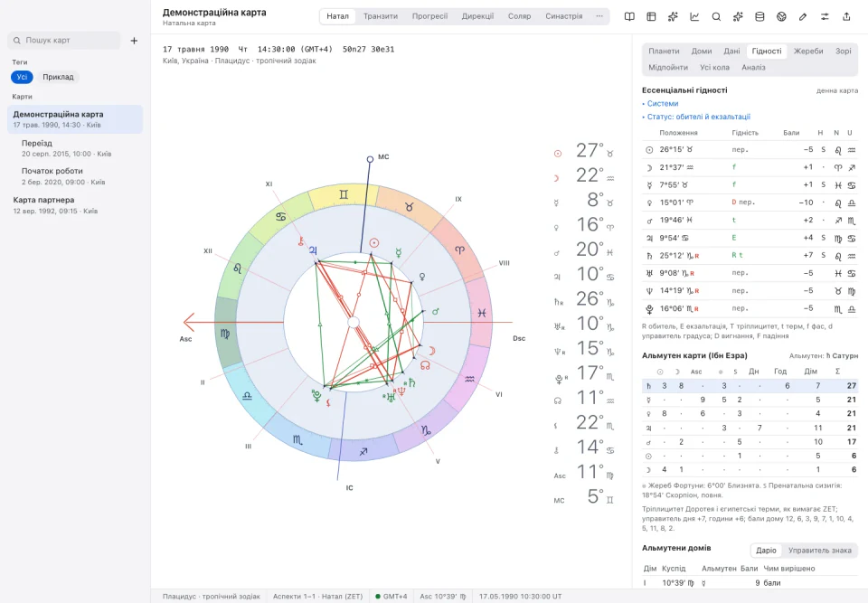Open the sliders settings icon

[825, 16]
